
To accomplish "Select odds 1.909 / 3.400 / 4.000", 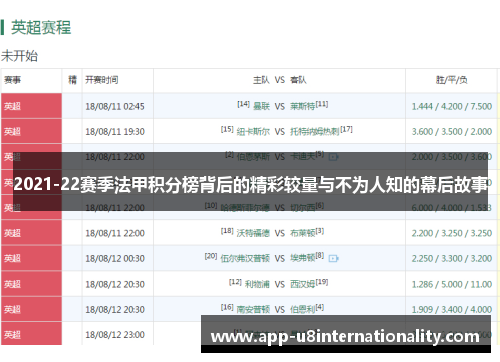I will [x=452, y=310].
